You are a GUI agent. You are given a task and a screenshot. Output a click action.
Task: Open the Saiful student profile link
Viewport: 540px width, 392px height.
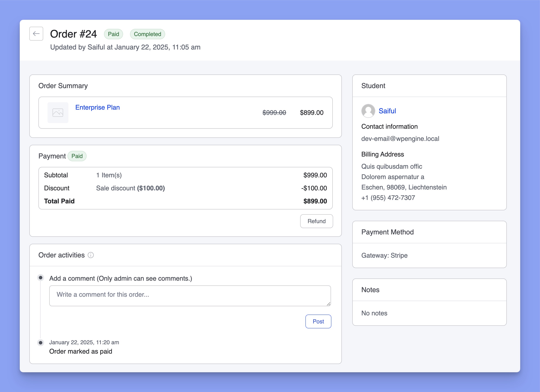[387, 111]
